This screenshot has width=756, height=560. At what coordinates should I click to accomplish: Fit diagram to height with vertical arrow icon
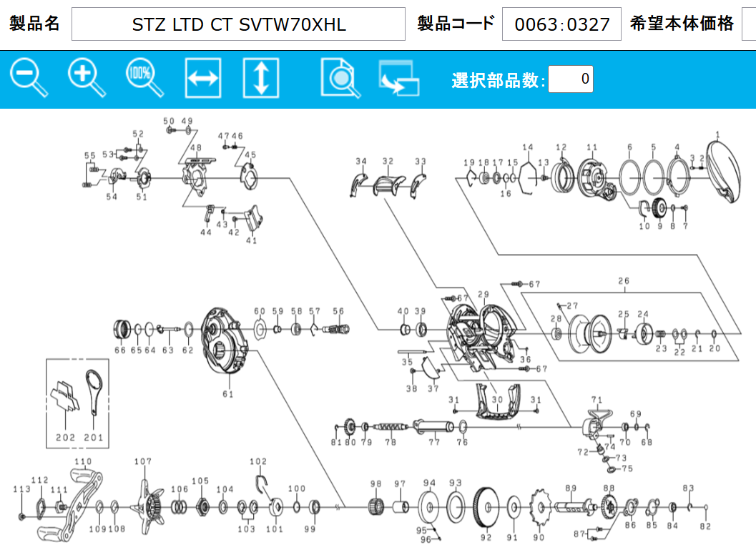pos(260,79)
